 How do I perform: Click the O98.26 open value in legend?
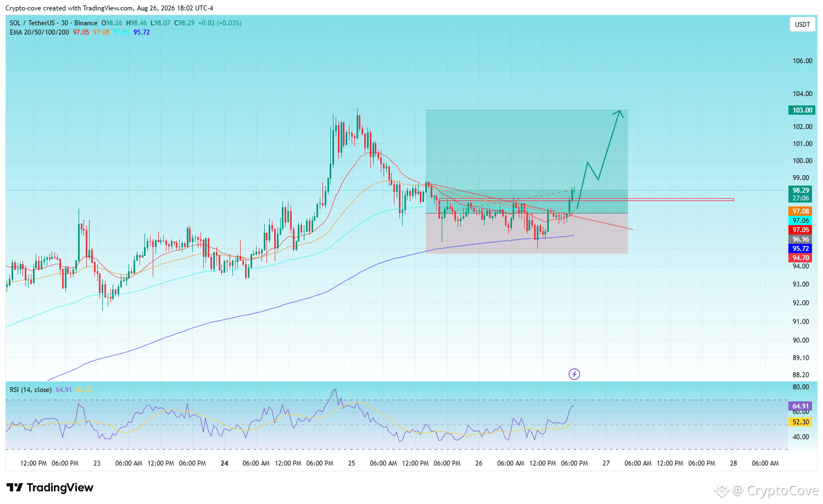(x=112, y=23)
